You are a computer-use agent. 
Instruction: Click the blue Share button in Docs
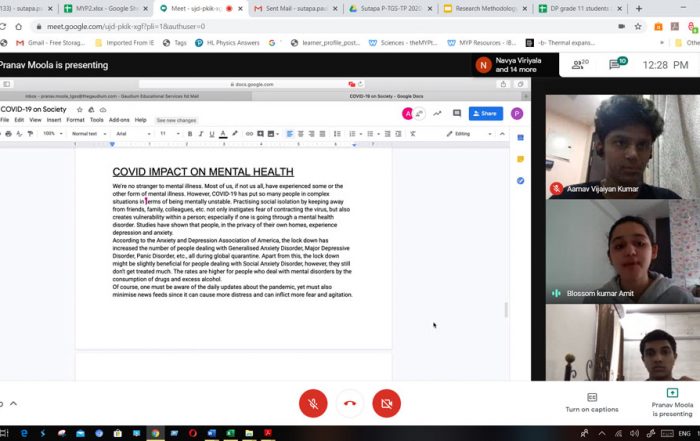pos(486,113)
